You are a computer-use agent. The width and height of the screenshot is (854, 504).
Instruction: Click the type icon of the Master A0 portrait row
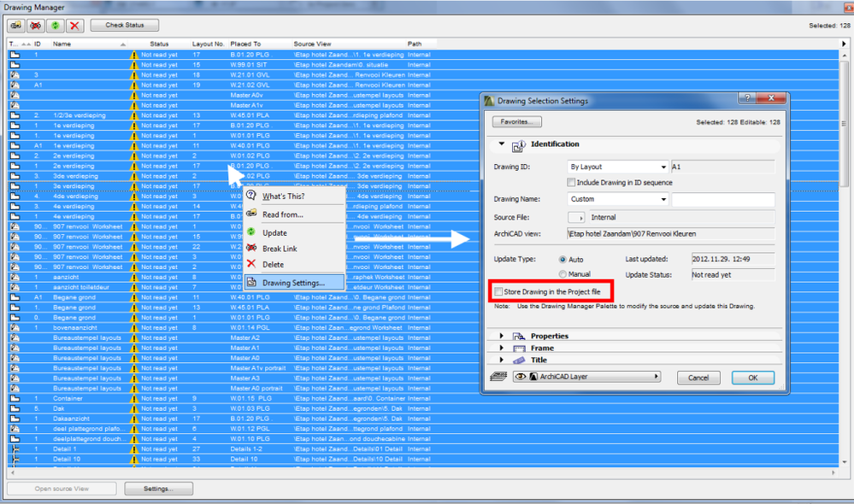pyautogui.click(x=15, y=389)
